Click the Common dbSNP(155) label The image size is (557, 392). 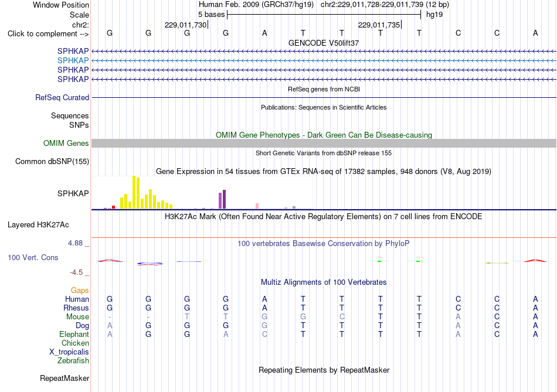[x=52, y=161]
